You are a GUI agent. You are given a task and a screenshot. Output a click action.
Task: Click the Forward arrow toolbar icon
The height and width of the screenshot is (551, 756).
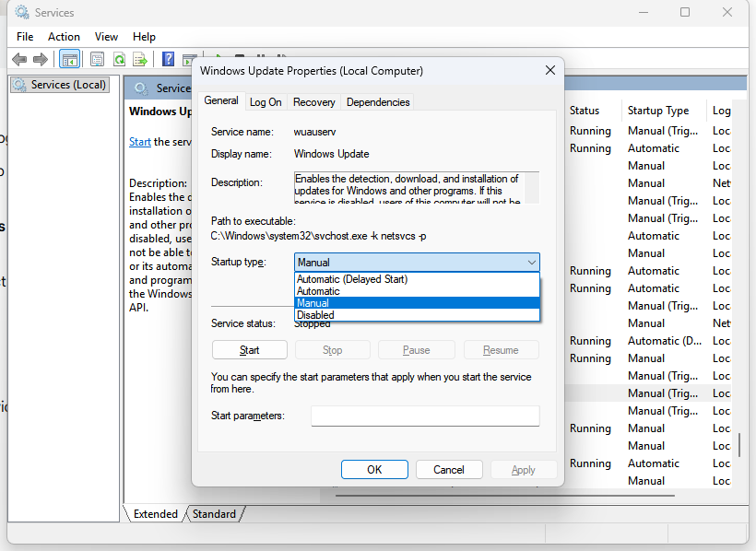pos(41,59)
